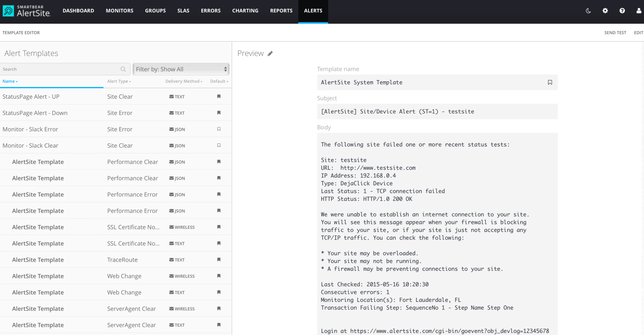The image size is (644, 335).
Task: Open the user account icon
Action: coord(639,11)
